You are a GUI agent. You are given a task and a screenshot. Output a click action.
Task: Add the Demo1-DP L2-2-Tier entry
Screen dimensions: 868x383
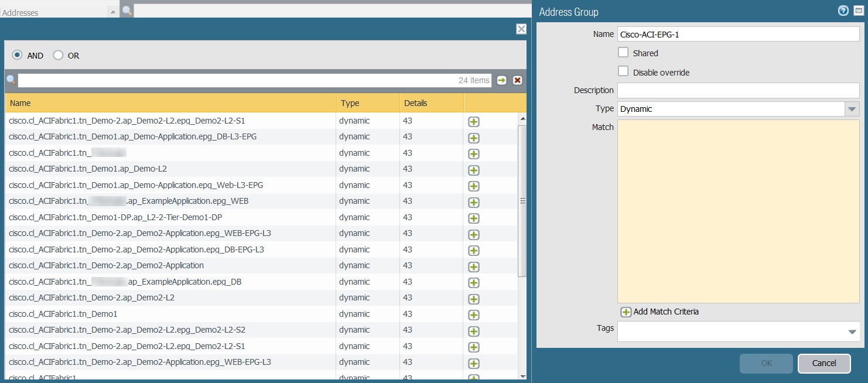tap(474, 218)
